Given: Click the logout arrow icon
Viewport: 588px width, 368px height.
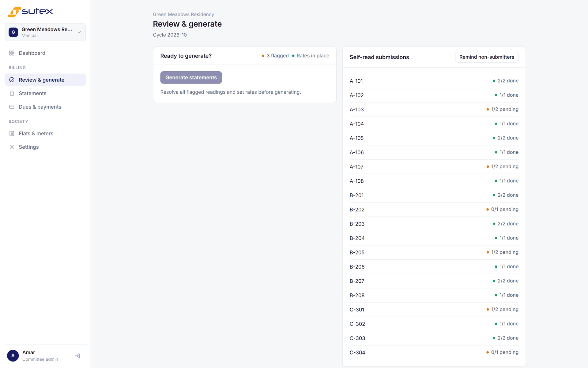Looking at the screenshot, I should pyautogui.click(x=77, y=355).
